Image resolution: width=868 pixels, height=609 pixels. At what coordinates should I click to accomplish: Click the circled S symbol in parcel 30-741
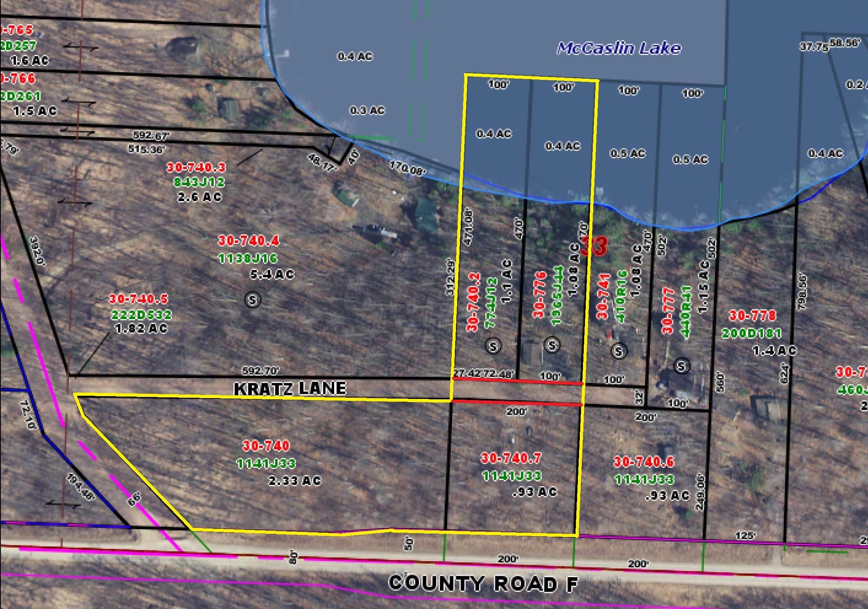(x=618, y=351)
